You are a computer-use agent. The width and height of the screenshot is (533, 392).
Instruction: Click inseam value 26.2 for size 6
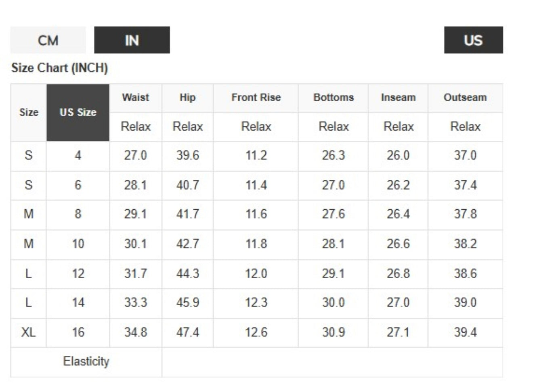398,186
